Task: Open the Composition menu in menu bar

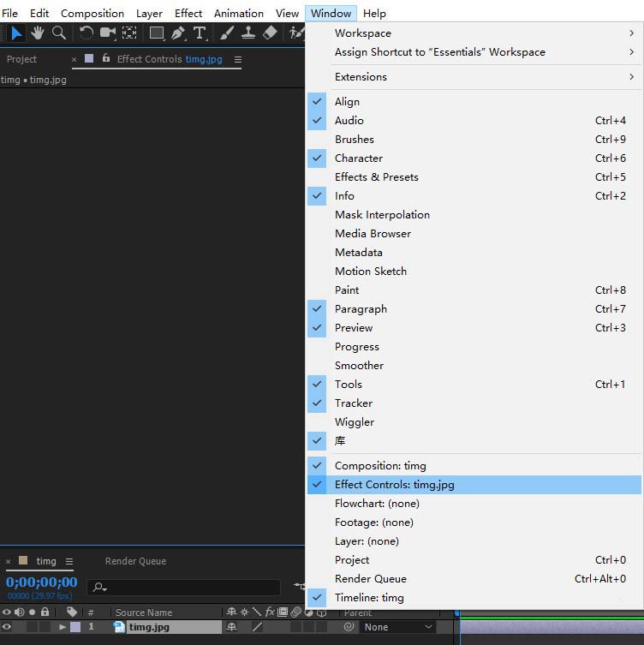Action: click(92, 13)
